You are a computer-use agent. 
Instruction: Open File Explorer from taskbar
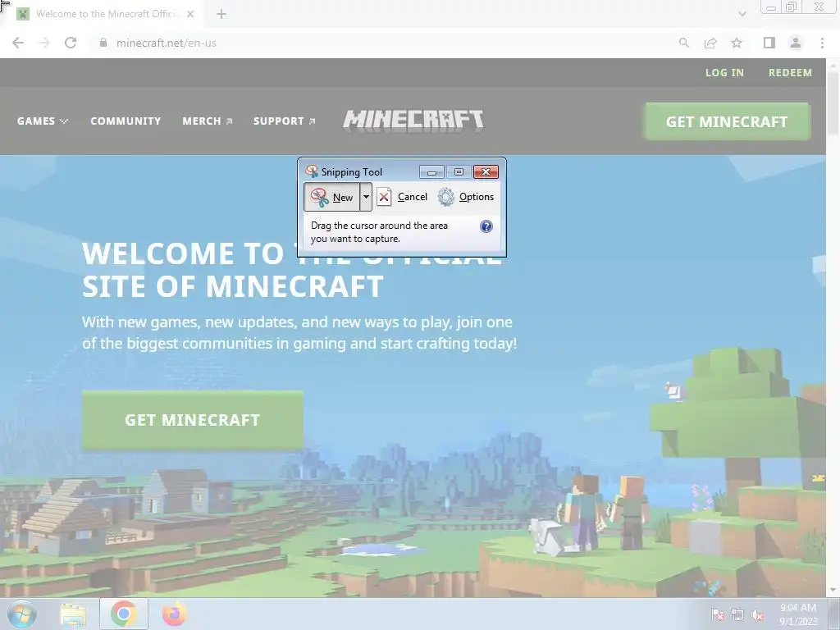[x=73, y=614]
